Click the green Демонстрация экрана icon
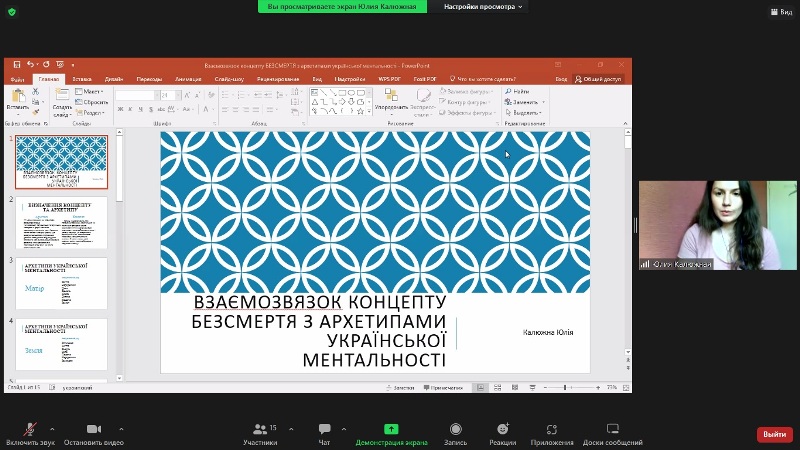 click(x=391, y=428)
